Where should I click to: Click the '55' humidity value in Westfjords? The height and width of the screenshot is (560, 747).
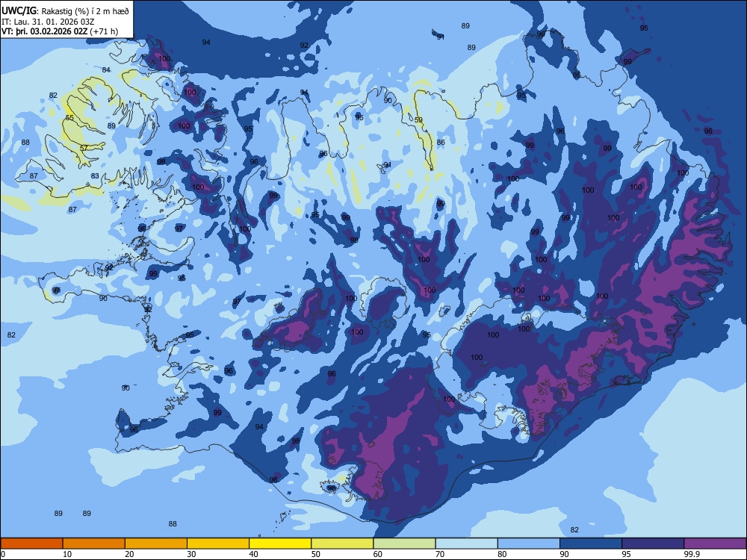(x=69, y=118)
